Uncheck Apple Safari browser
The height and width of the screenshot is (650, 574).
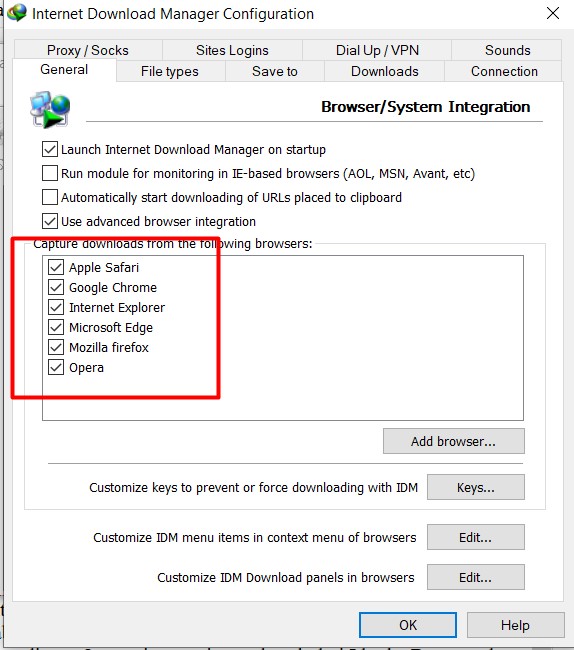pos(56,267)
